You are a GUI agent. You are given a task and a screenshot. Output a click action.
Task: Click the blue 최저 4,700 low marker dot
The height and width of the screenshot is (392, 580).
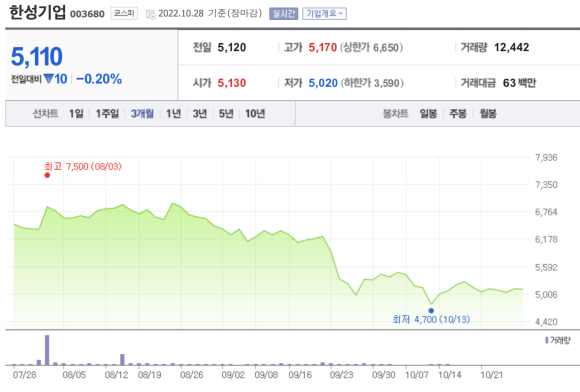(431, 311)
